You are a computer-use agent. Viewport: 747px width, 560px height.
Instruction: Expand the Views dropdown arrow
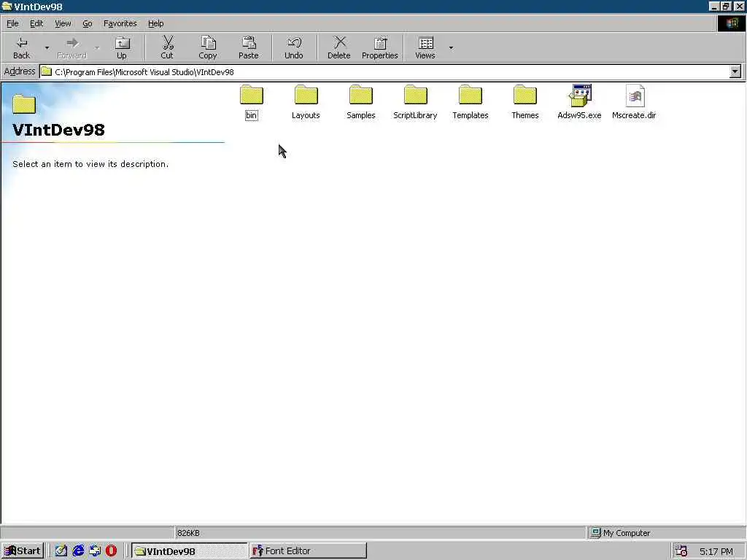coord(451,47)
